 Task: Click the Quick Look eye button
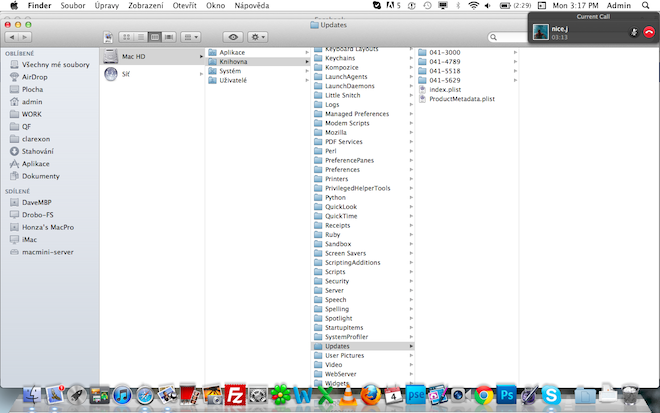pyautogui.click(x=235, y=37)
